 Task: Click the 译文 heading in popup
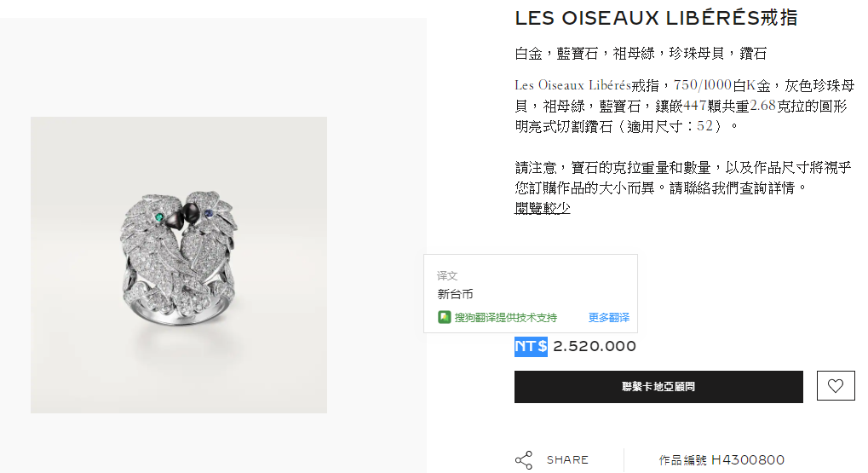pos(446,275)
